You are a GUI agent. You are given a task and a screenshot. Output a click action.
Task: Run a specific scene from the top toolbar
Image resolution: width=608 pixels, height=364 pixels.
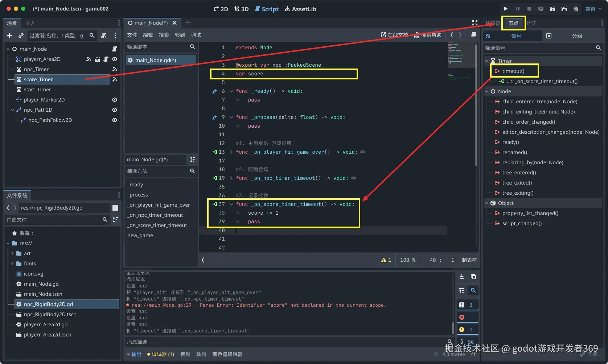[564, 9]
